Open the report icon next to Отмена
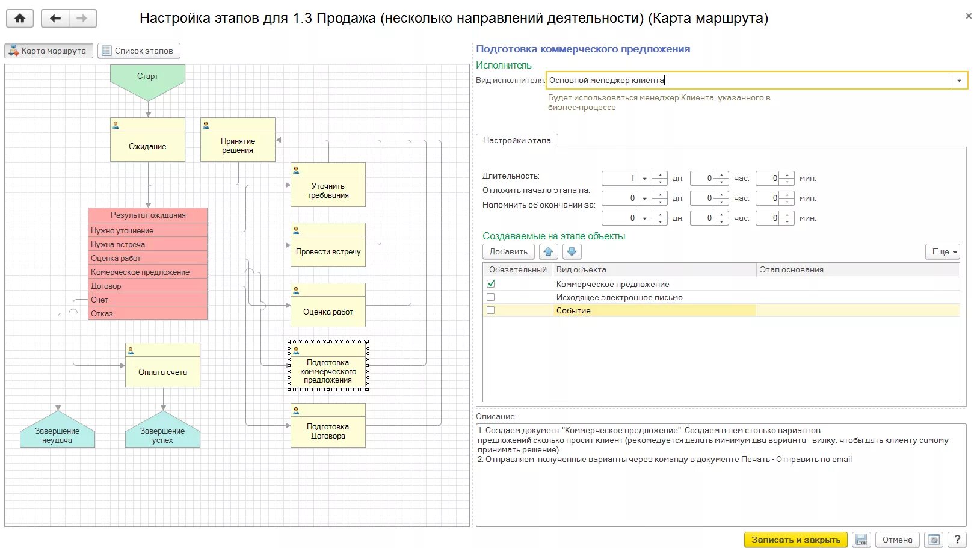This screenshot has width=980, height=548. tap(934, 540)
